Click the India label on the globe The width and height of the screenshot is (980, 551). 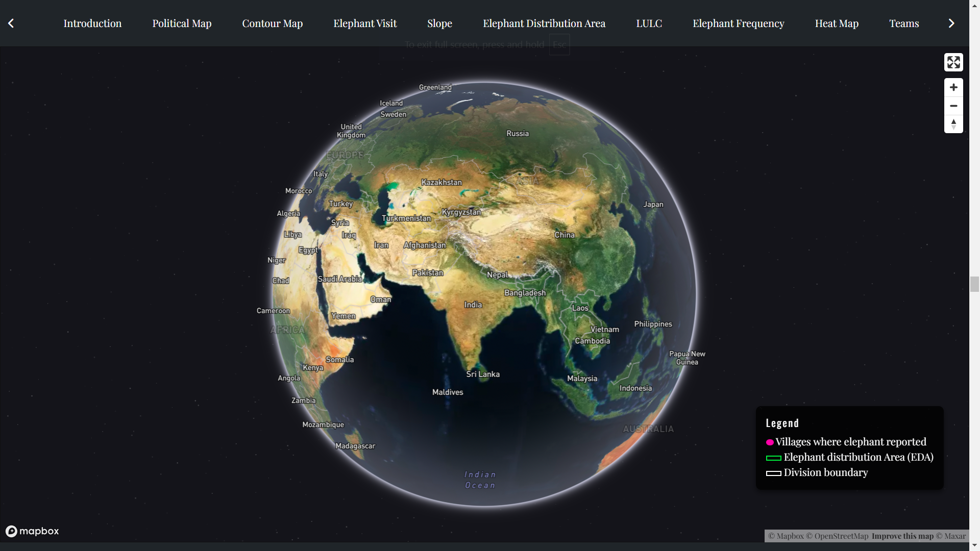pyautogui.click(x=473, y=305)
